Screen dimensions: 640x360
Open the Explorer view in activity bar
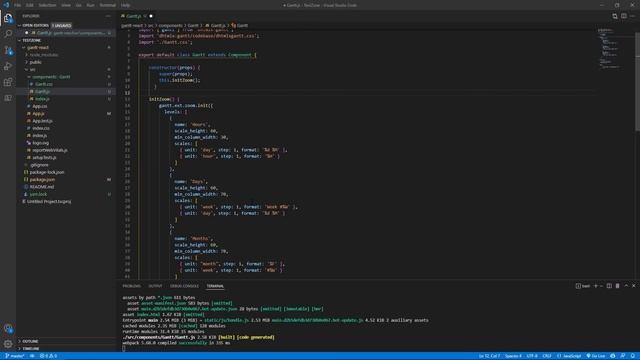click(x=8, y=18)
